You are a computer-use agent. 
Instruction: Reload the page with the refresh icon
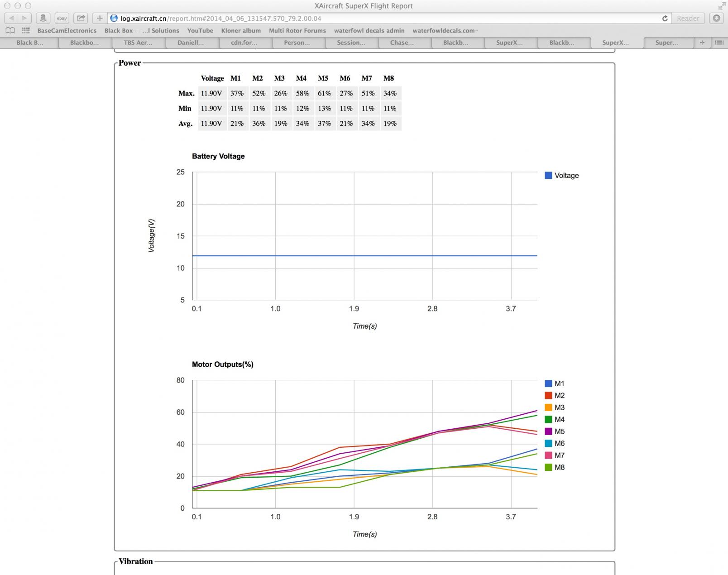click(x=665, y=18)
